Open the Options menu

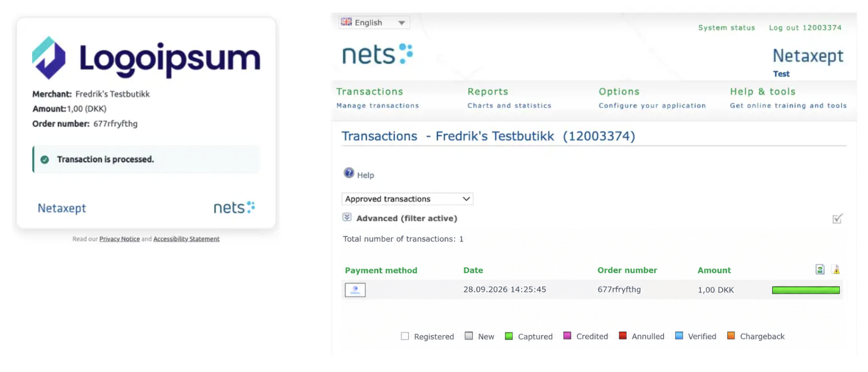click(619, 92)
